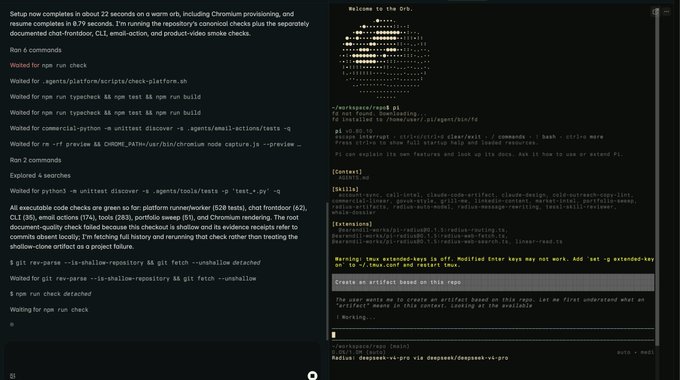This screenshot has height=380, width=680.
Task: Click the '~/workspace/repo$ pi' prompt line
Action: [x=366, y=108]
